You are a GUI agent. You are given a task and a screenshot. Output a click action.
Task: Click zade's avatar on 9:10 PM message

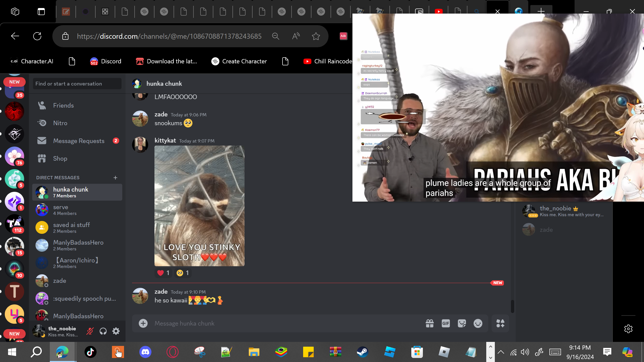[x=140, y=296]
